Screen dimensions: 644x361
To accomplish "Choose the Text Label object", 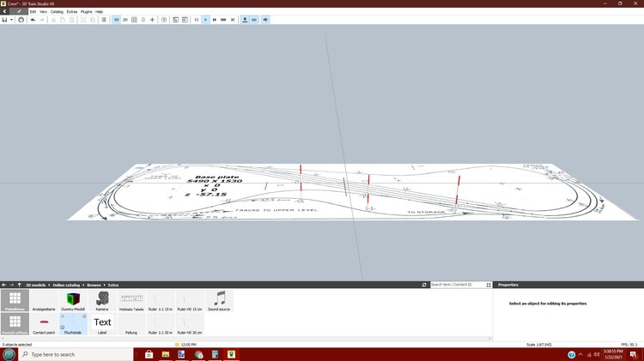I will tap(102, 324).
